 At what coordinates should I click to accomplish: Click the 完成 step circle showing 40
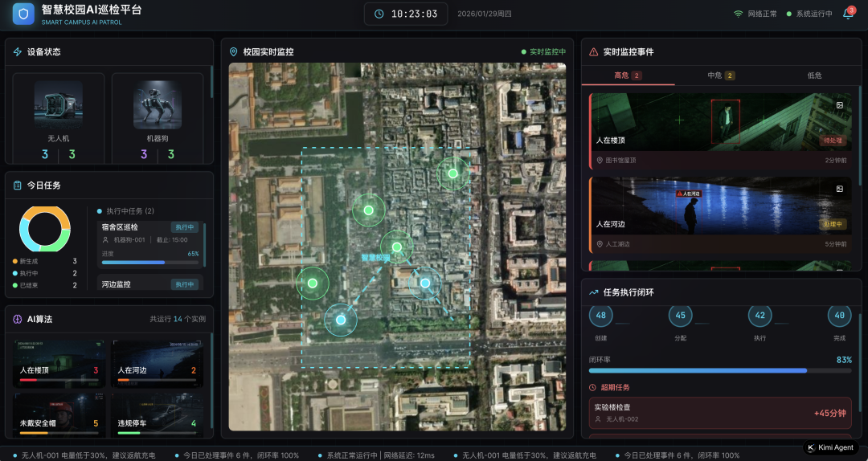tap(839, 316)
